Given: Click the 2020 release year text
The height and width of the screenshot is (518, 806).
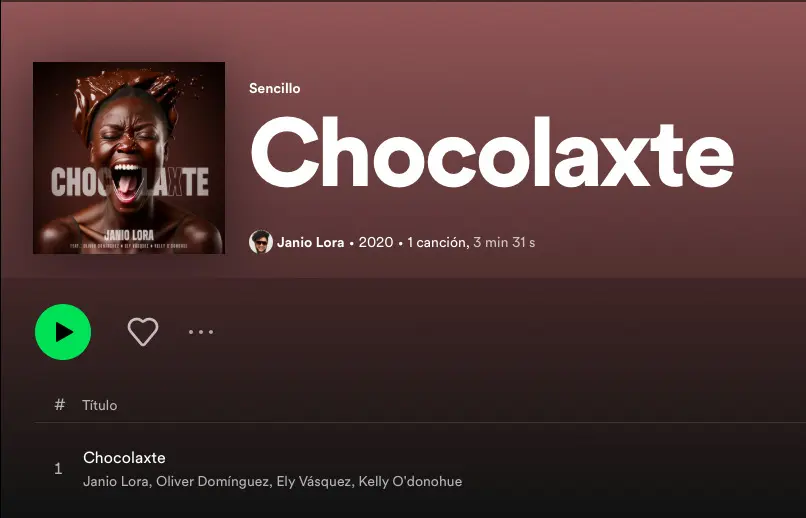Looking at the screenshot, I should pyautogui.click(x=376, y=242).
